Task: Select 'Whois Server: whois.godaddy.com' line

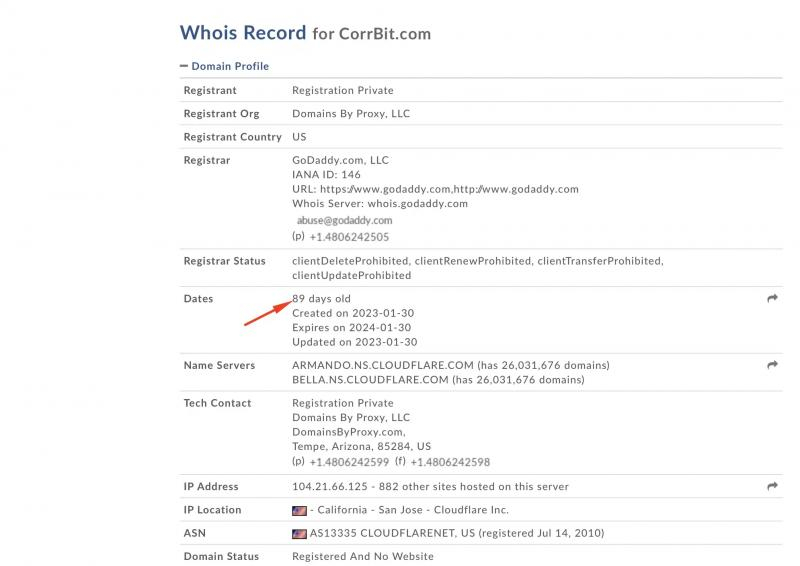Action: (x=380, y=204)
